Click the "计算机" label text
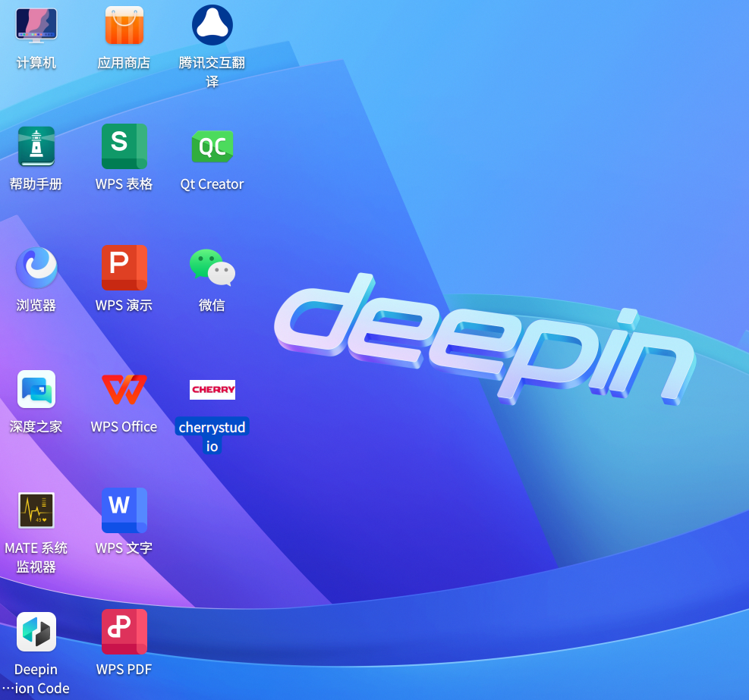 click(36, 62)
